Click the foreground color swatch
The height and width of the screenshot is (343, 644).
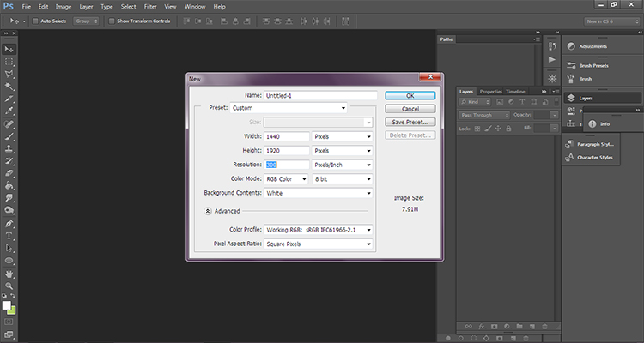coord(6,305)
